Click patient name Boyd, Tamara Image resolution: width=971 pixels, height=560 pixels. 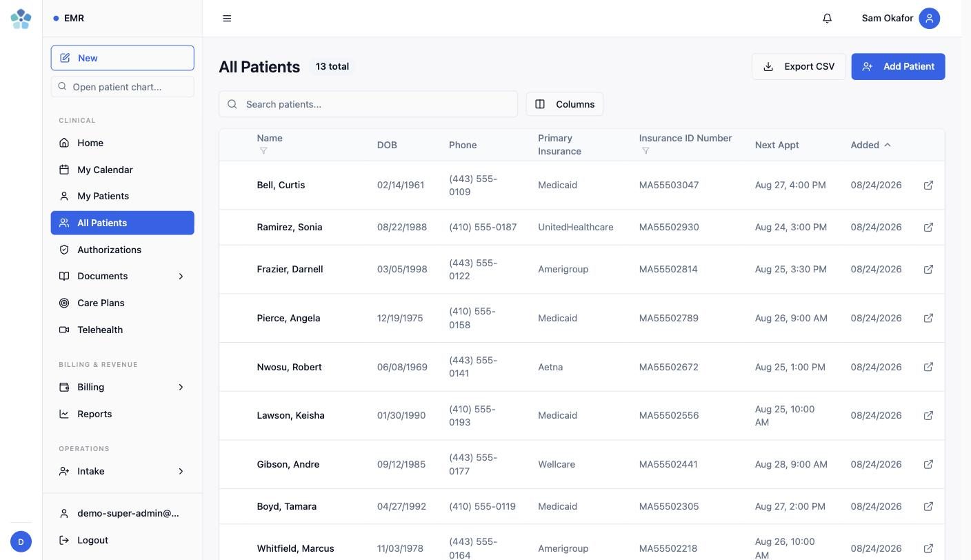pyautogui.click(x=286, y=506)
